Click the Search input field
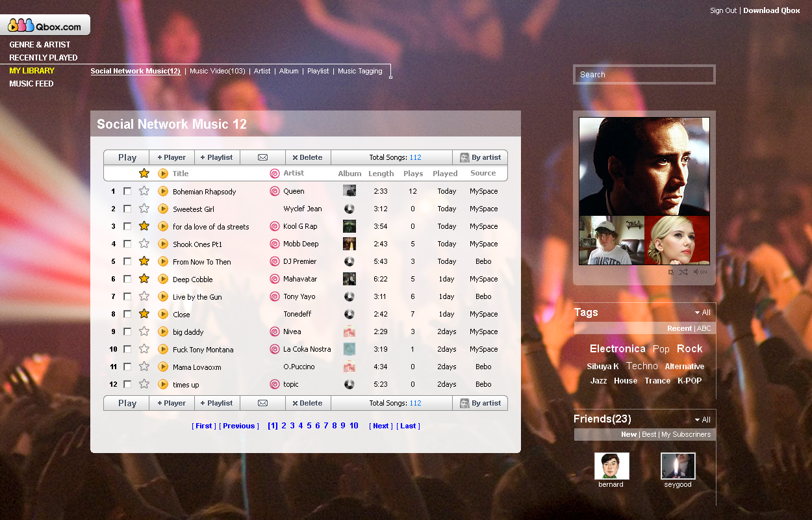The height and width of the screenshot is (520, 812). (644, 75)
